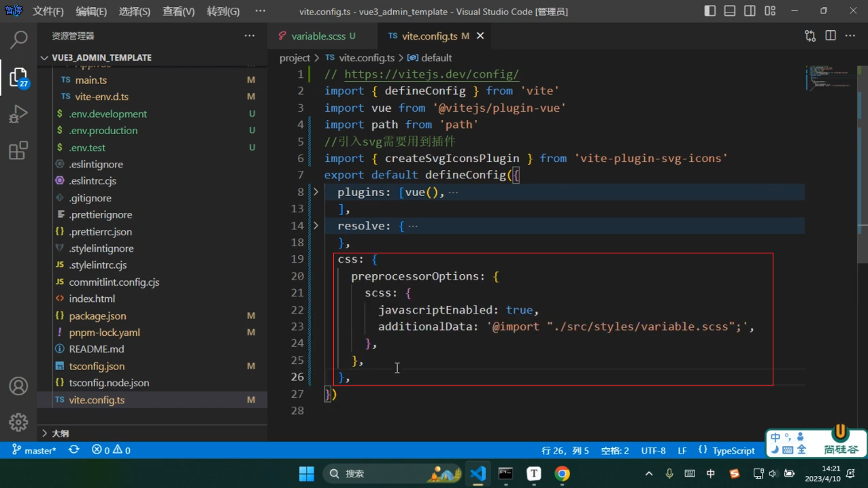Open 选择(S) menu
The height and width of the screenshot is (488, 868).
135,11
